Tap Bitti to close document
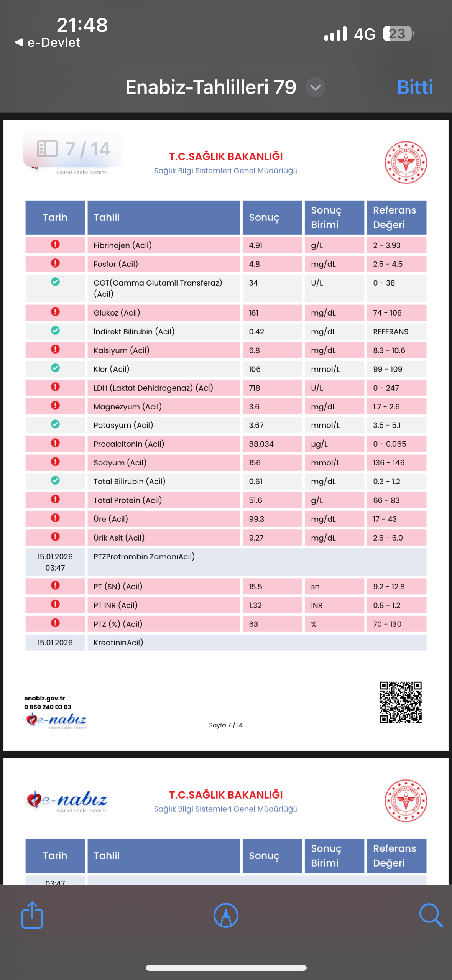 coord(415,87)
